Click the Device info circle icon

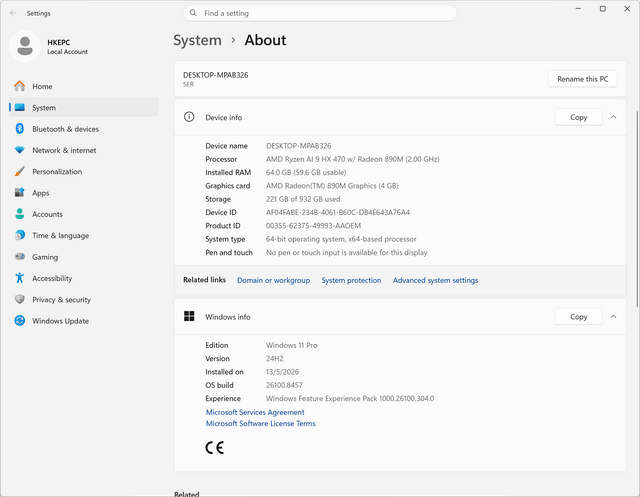point(189,117)
